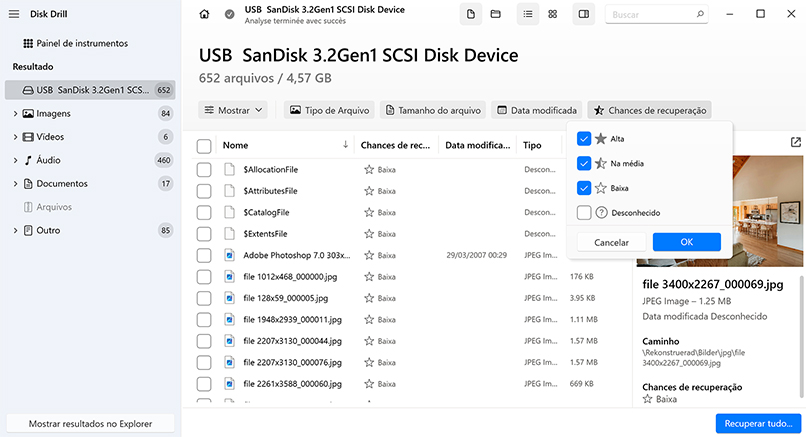Uncheck the Alta recovery chance checkbox
The image size is (806, 437).
[584, 139]
